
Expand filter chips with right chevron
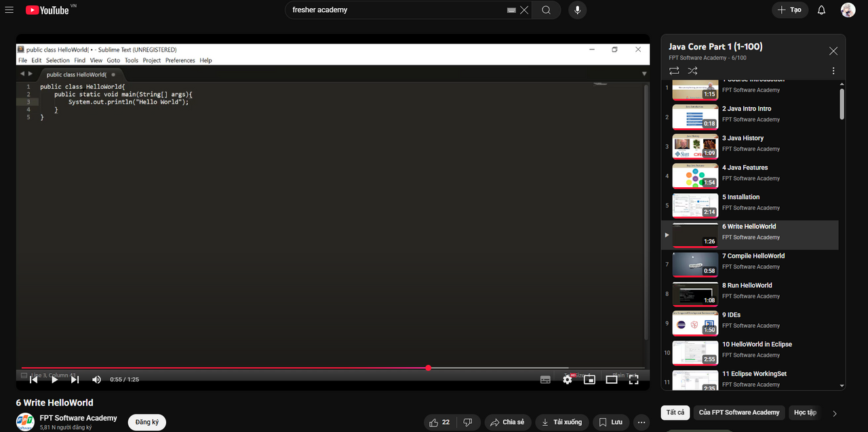(x=835, y=413)
